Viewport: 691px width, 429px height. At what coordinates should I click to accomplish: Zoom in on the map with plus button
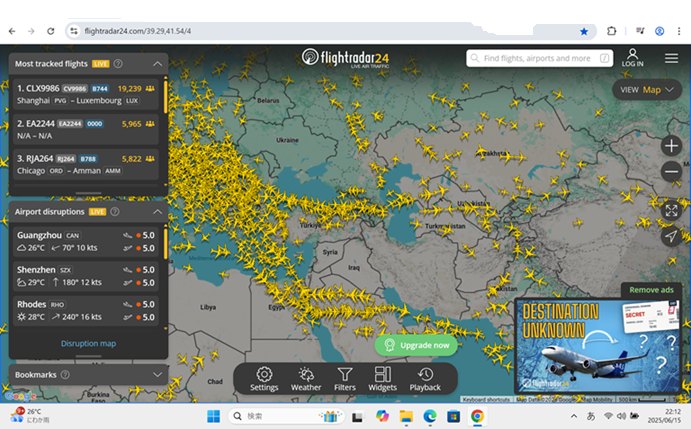(671, 146)
